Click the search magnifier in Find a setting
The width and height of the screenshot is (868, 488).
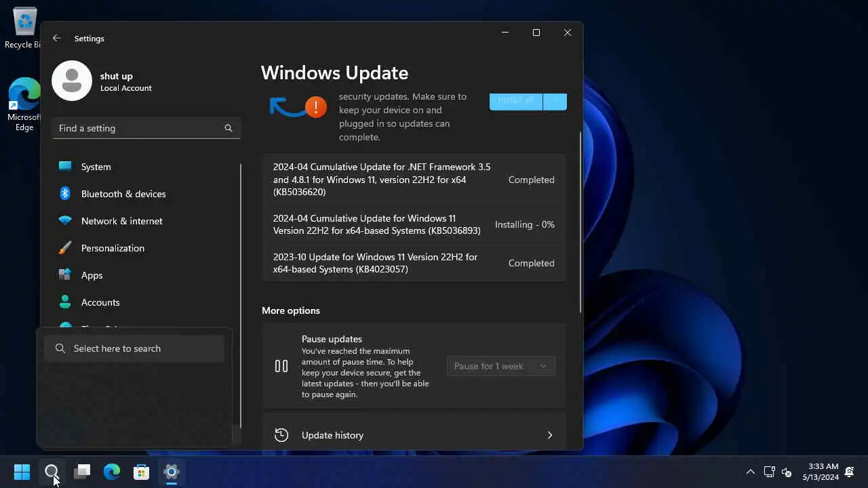[229, 128]
